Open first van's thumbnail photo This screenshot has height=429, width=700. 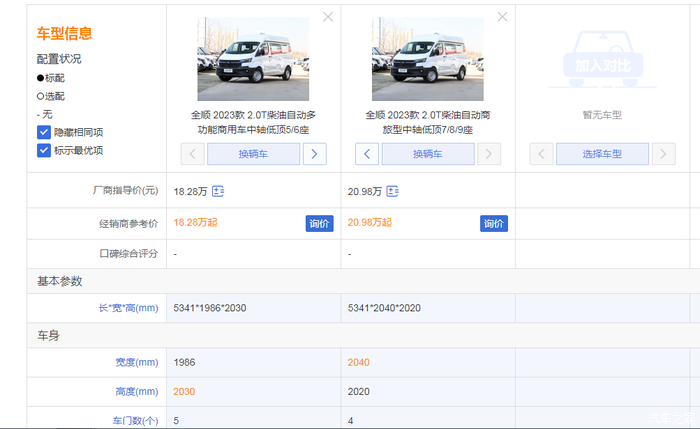pyautogui.click(x=253, y=58)
